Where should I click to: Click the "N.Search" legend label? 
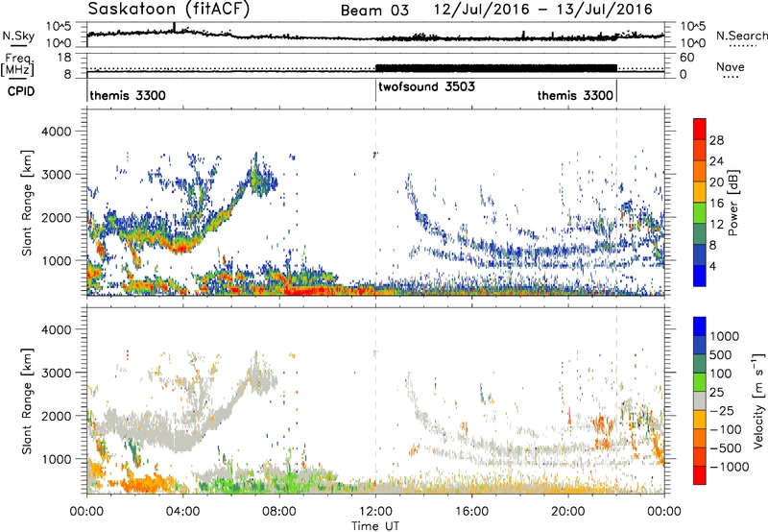click(742, 36)
